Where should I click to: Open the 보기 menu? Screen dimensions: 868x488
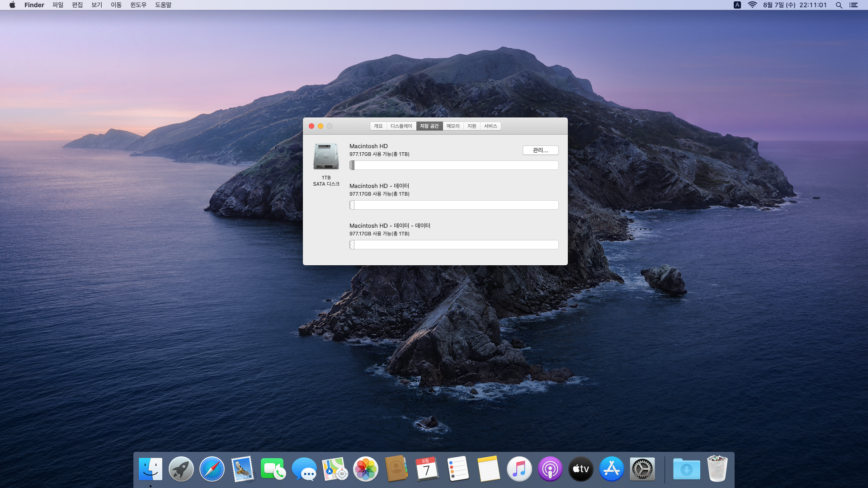pos(97,5)
